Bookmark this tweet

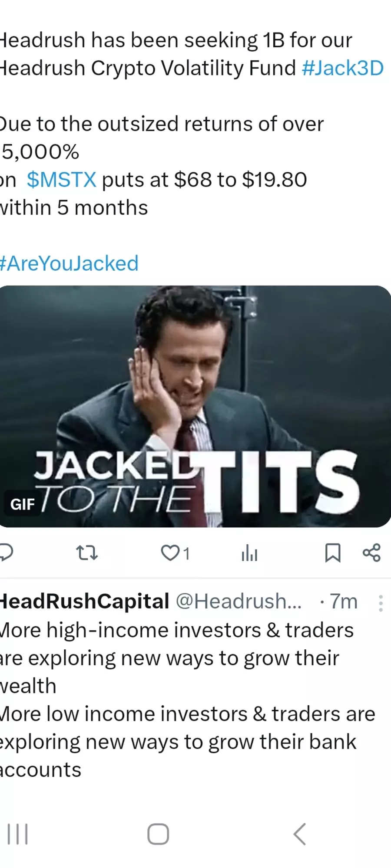tap(333, 553)
